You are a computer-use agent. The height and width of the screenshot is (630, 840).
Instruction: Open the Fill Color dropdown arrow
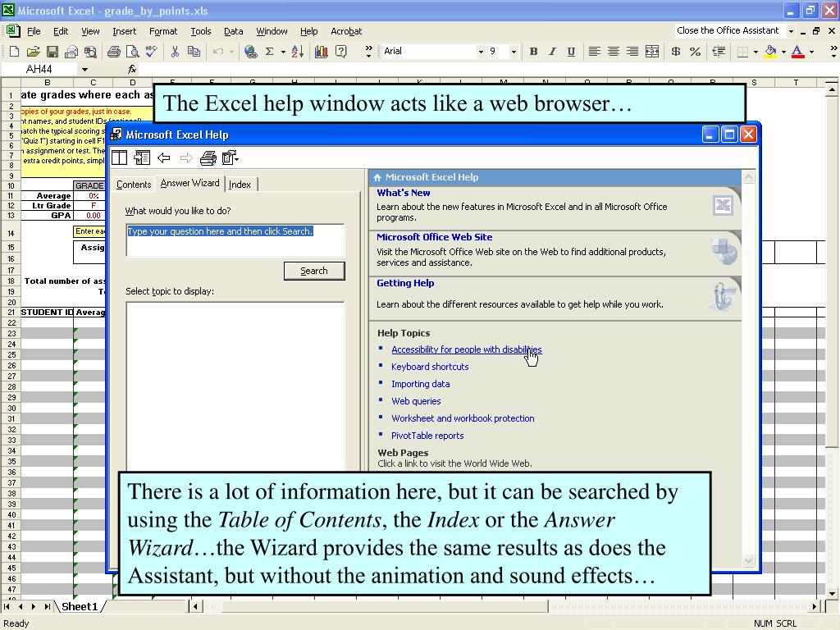coord(783,52)
